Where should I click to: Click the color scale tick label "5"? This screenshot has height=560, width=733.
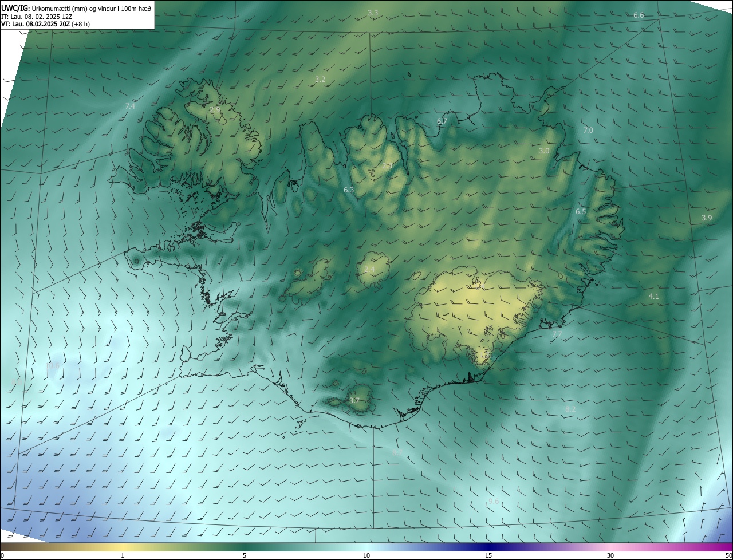(245, 555)
